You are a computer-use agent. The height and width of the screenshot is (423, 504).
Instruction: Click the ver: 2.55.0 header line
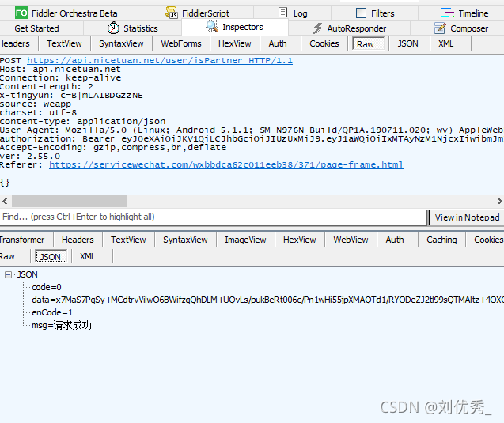[x=30, y=157]
